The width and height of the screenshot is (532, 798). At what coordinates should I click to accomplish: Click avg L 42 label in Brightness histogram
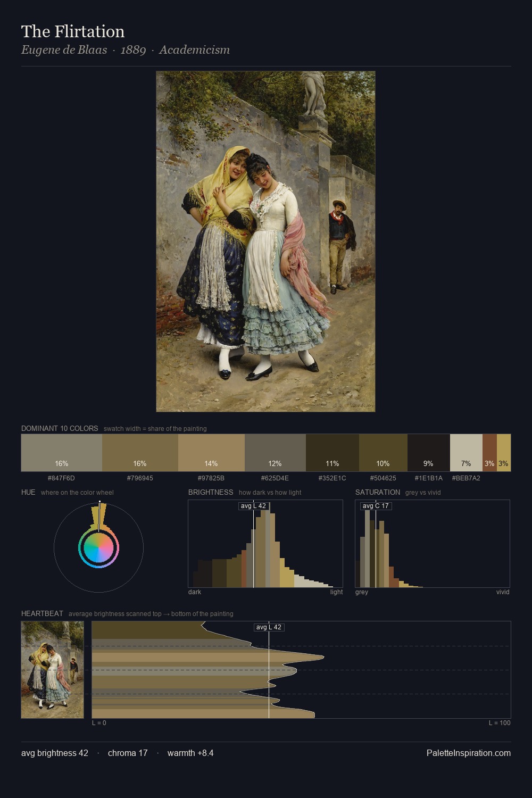[253, 506]
